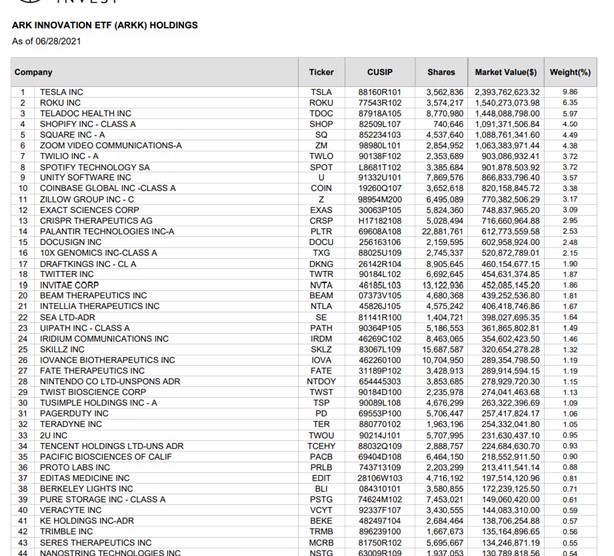This screenshot has height=556, width=614.
Task: Click IRIDIUM COMMUNICATIONS INC company name
Action: click(104, 339)
